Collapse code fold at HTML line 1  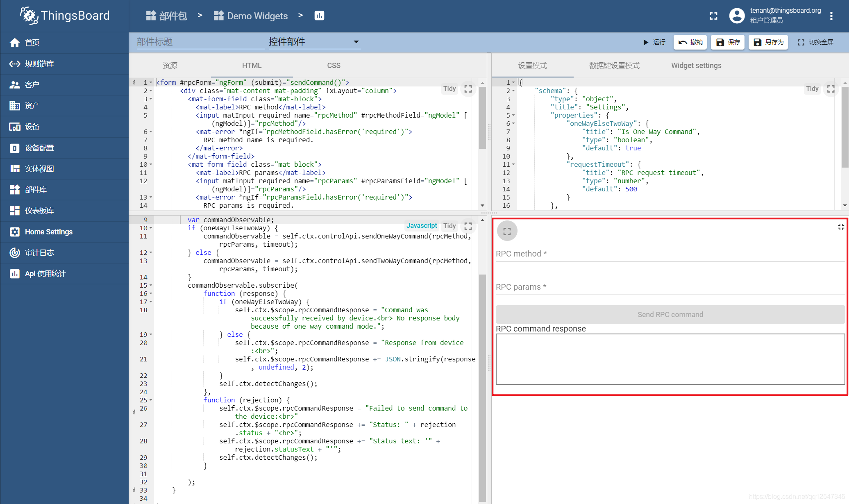click(151, 83)
